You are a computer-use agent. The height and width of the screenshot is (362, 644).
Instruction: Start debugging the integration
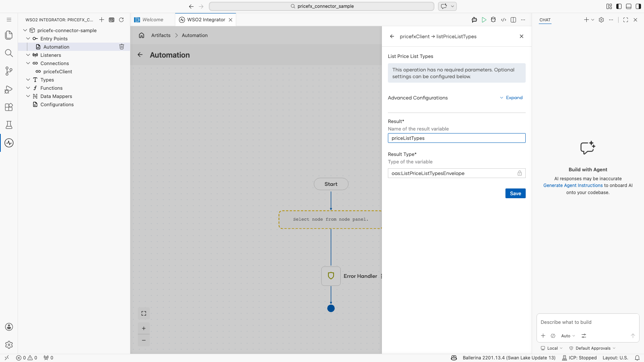(493, 20)
